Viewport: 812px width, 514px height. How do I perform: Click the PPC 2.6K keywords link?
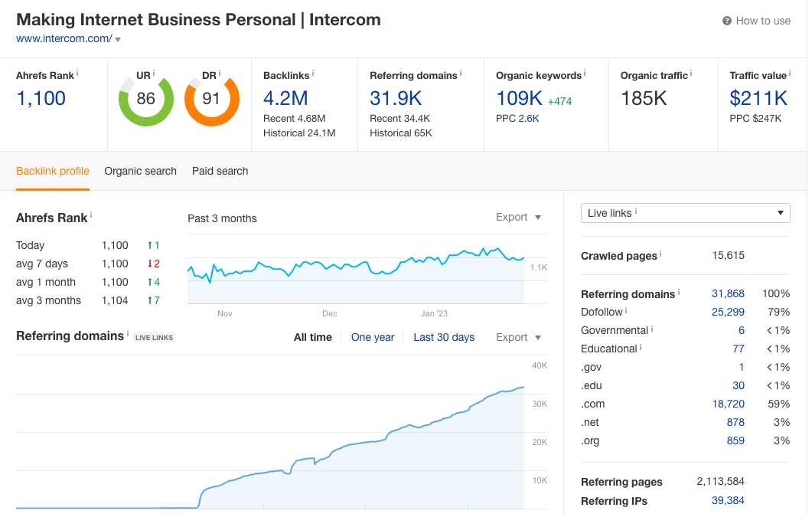529,119
